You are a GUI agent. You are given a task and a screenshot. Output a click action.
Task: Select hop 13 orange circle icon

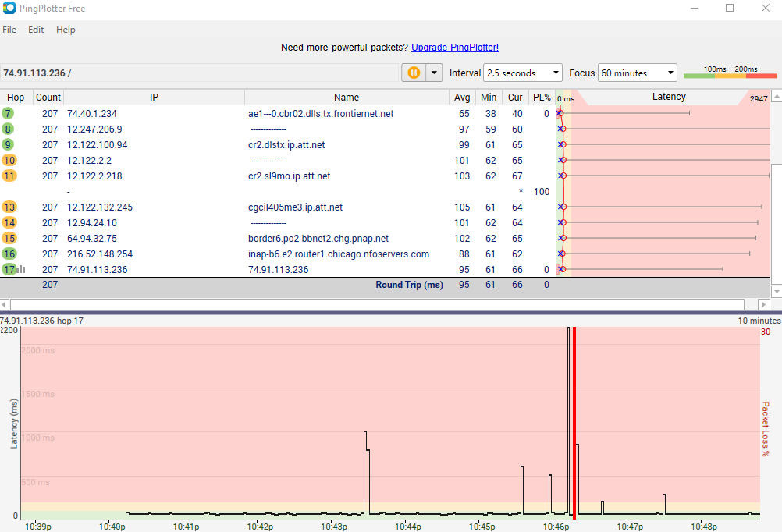(x=9, y=207)
